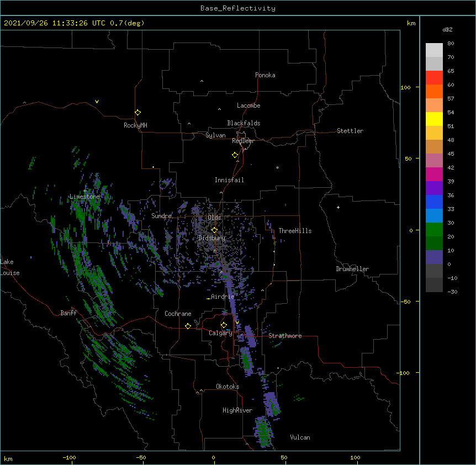Select the orange 60 dBZ legend swatch
This screenshot has height=465, width=476.
(x=434, y=91)
